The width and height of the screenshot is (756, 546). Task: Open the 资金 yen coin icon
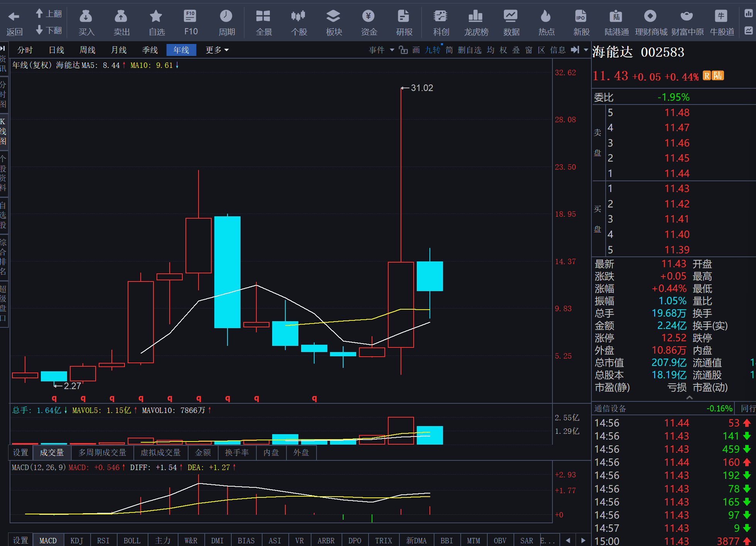(x=369, y=16)
